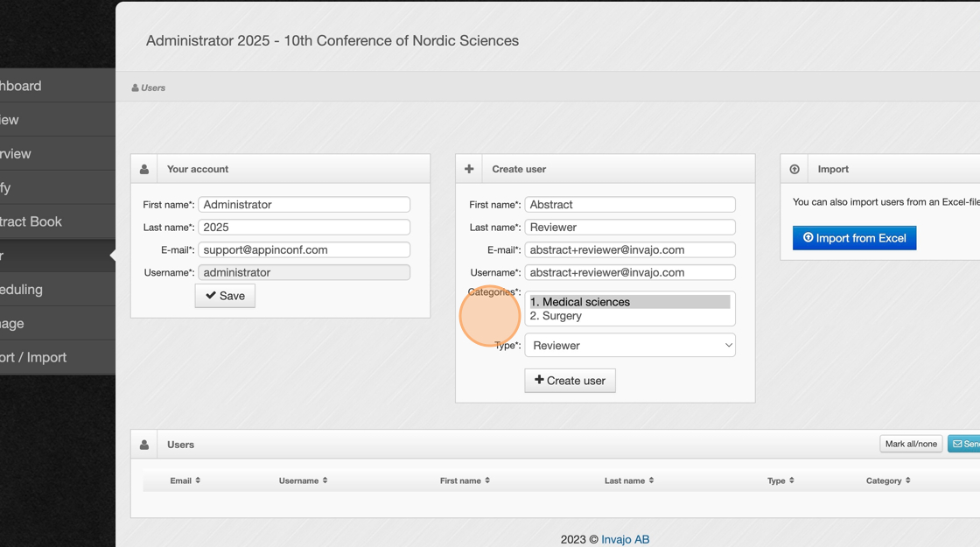
Task: Sort the table by Type column arrows
Action: coord(792,480)
